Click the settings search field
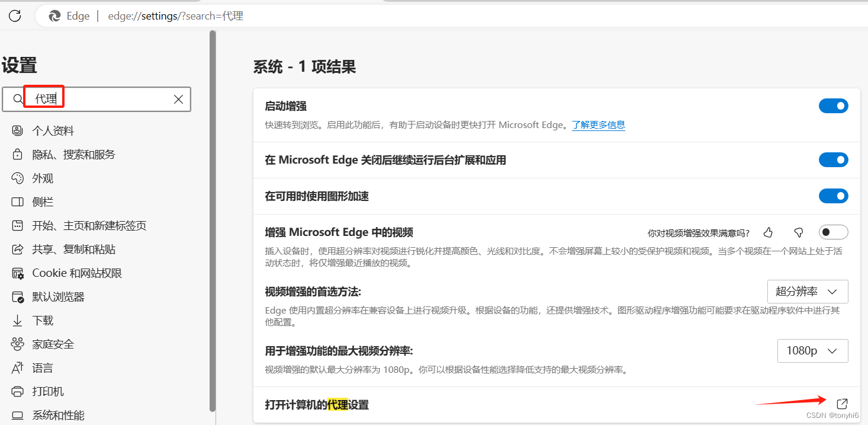 [97, 99]
